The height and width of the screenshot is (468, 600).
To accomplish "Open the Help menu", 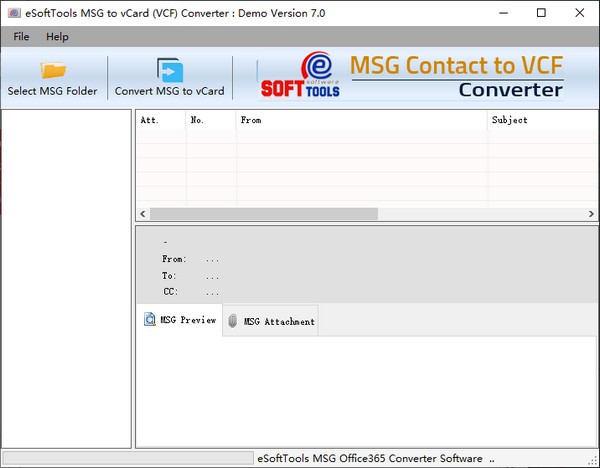I will pos(57,37).
